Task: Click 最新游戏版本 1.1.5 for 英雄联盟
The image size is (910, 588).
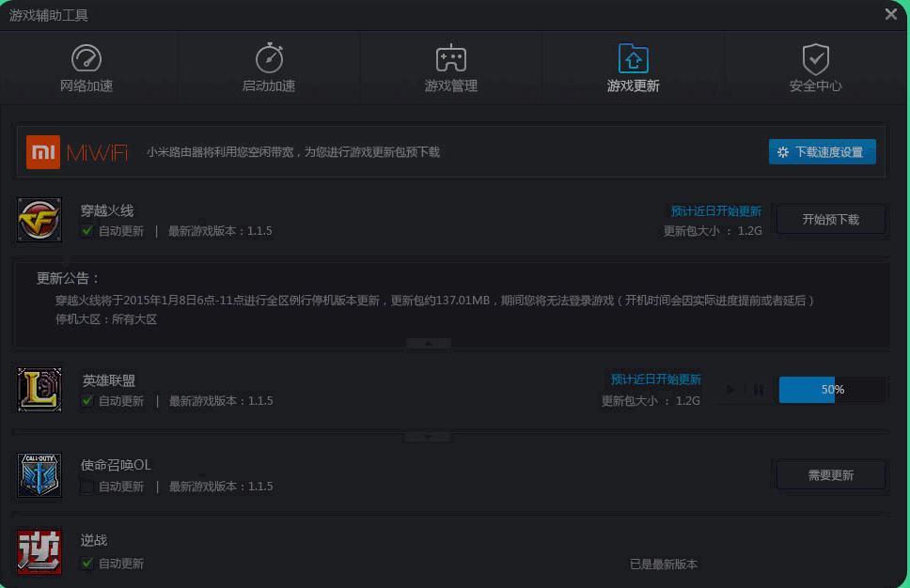Action: pos(221,401)
